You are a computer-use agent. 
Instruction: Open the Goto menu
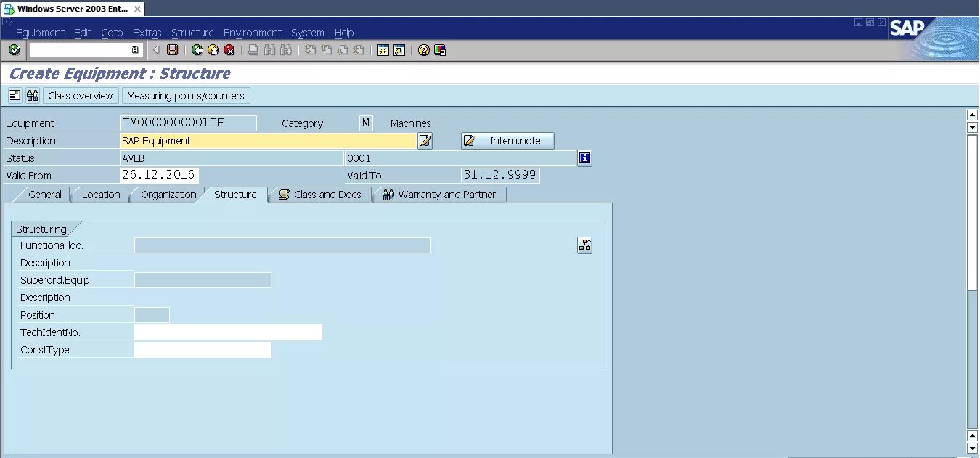click(x=112, y=33)
